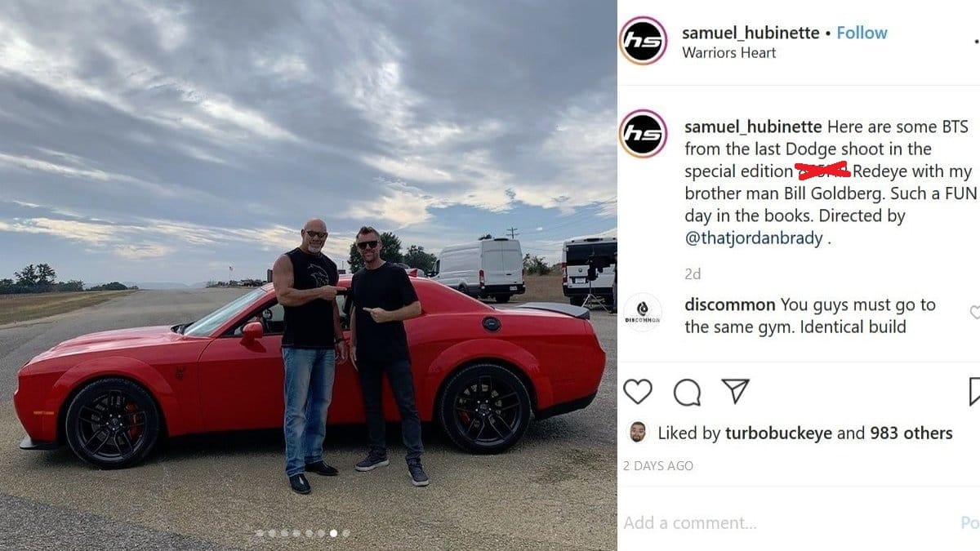Open turbobuckeye profile from likes
Screen dimensions: 980x551
[778, 433]
